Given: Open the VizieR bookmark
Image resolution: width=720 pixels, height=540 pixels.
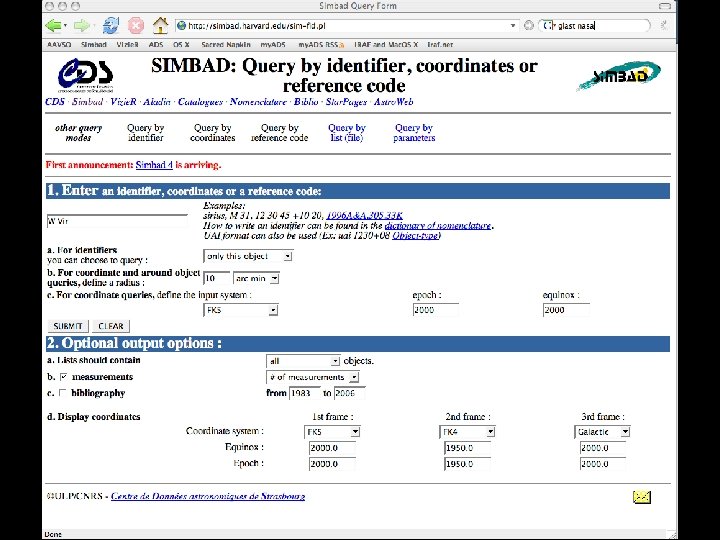Looking at the screenshot, I should pos(127,45).
